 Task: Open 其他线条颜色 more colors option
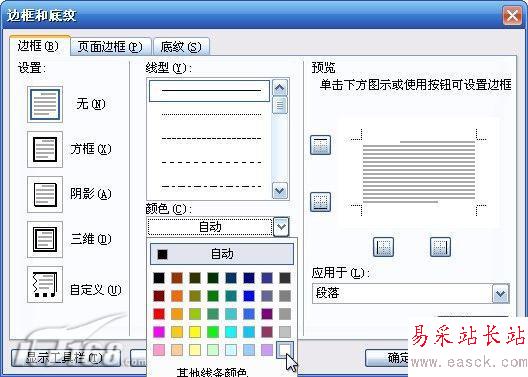click(x=212, y=372)
